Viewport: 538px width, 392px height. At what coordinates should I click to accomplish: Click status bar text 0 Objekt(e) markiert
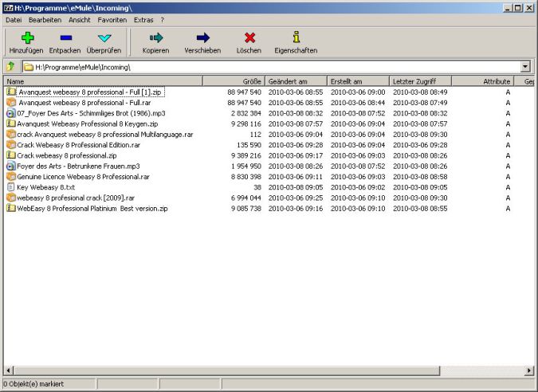(33, 384)
